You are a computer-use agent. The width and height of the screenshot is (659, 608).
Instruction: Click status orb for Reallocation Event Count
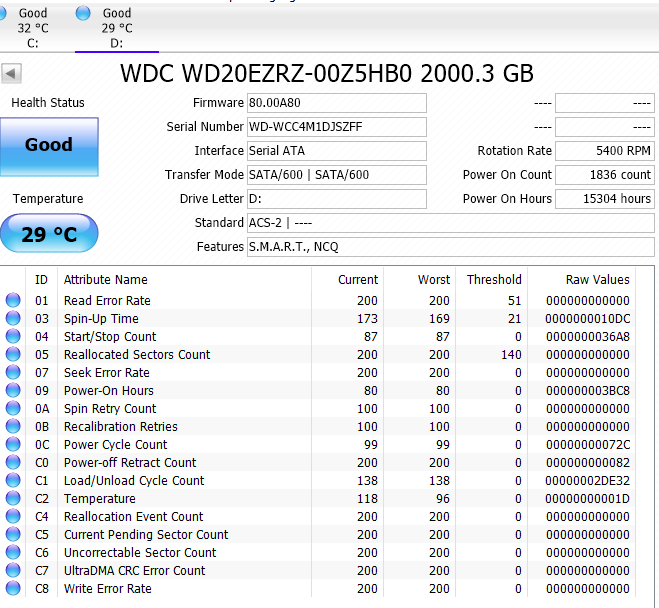pos(13,516)
